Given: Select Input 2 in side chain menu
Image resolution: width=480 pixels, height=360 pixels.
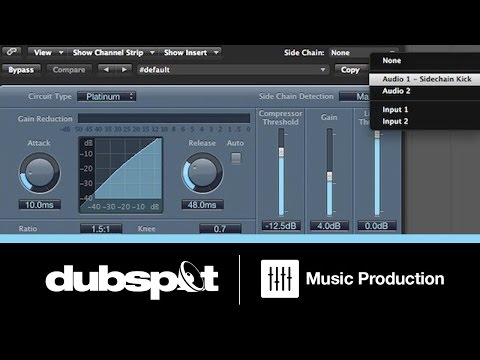Looking at the screenshot, I should tap(424, 122).
